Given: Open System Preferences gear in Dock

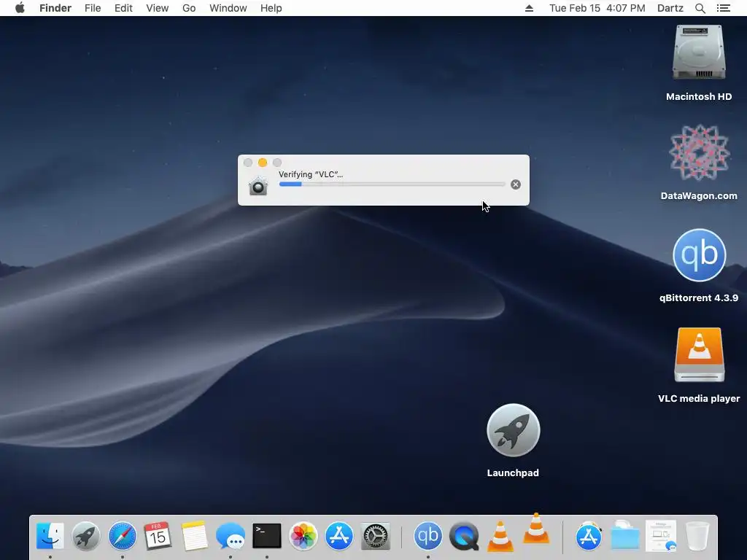Looking at the screenshot, I should click(376, 536).
